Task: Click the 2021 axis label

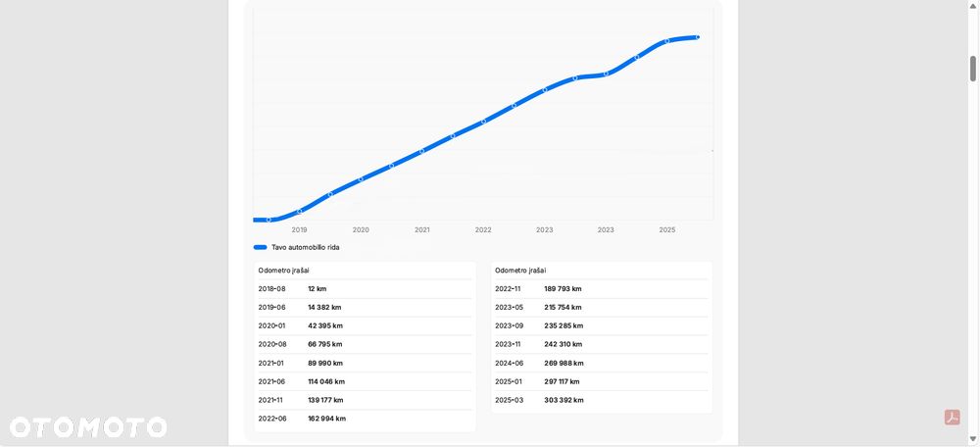Action: pos(422,230)
